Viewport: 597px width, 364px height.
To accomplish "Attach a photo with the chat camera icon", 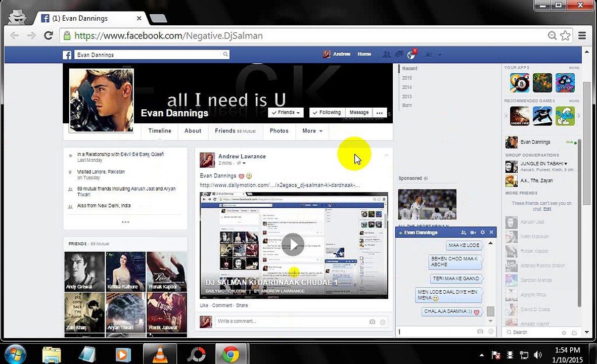I will tap(480, 332).
